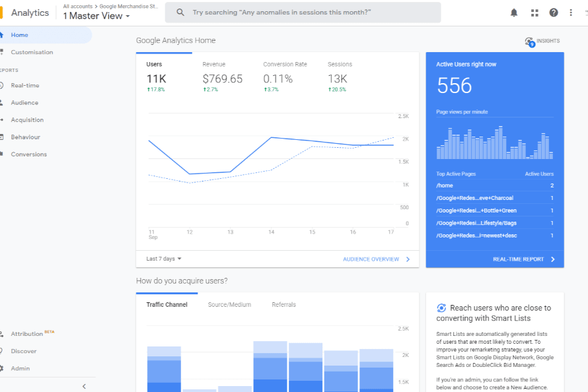Open the Last 7 days dropdown
588x392 pixels.
[164, 259]
